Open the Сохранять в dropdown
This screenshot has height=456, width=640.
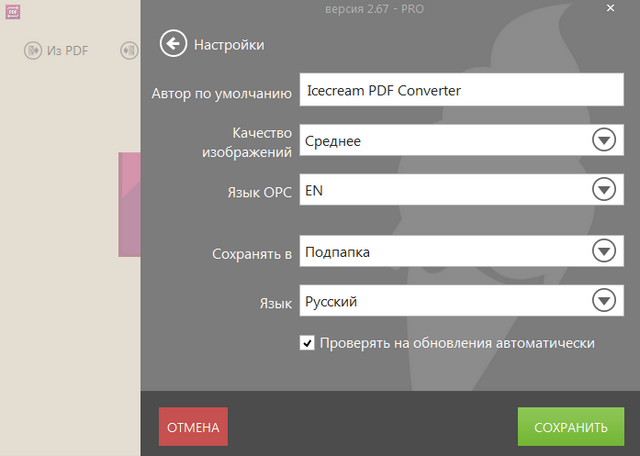[461, 251]
